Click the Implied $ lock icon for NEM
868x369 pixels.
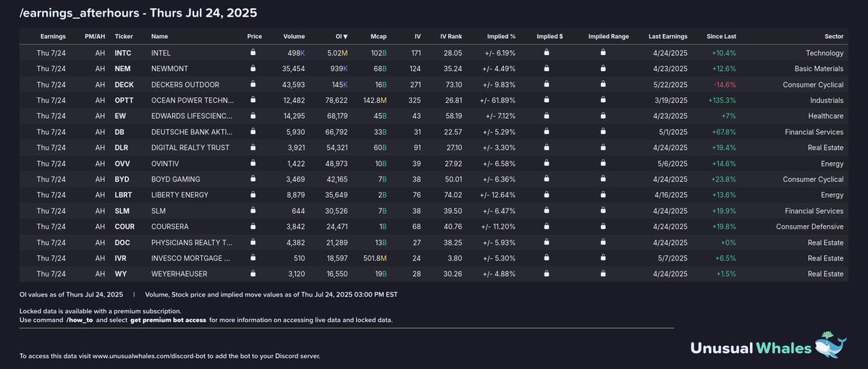(x=547, y=68)
